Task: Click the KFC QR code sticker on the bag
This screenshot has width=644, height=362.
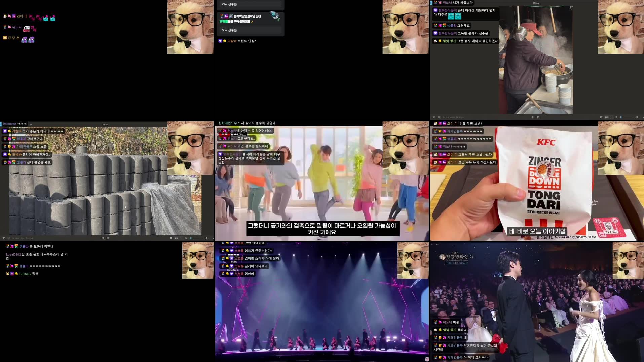Action: point(610,227)
